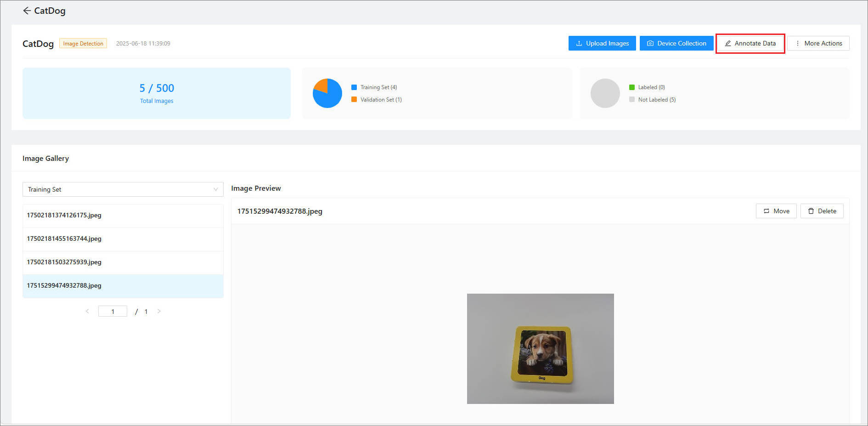Open the Training Set dropdown
Image resolution: width=868 pixels, height=426 pixels.
coord(123,189)
